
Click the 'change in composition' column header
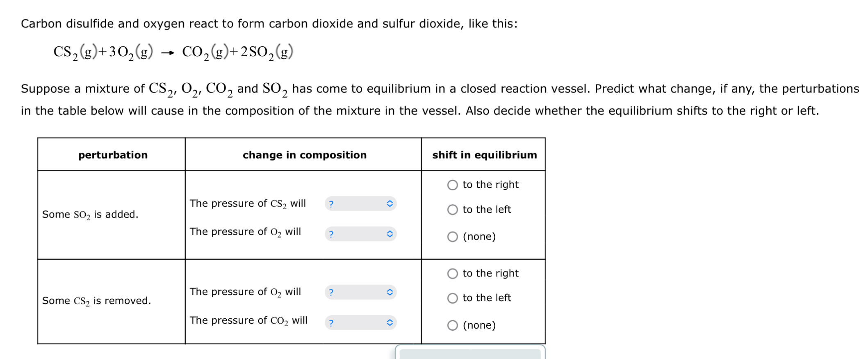[303, 155]
